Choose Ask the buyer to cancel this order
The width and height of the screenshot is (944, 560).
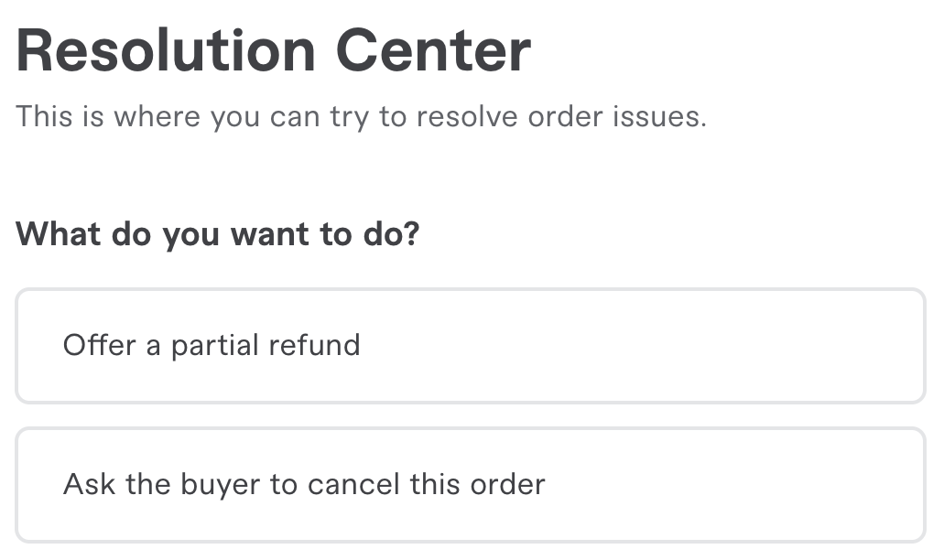(x=470, y=484)
